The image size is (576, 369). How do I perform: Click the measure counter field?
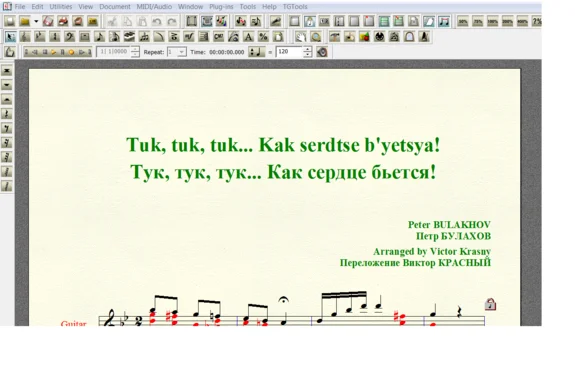(x=114, y=52)
